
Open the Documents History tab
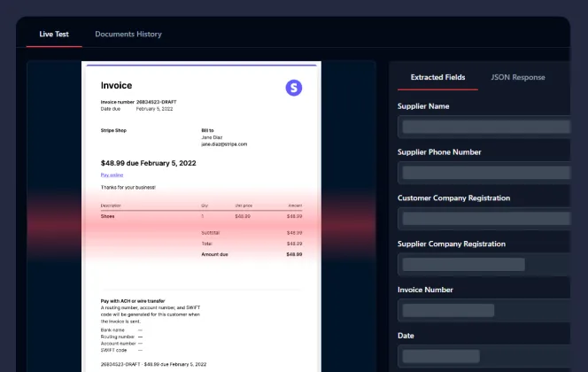pyautogui.click(x=128, y=35)
